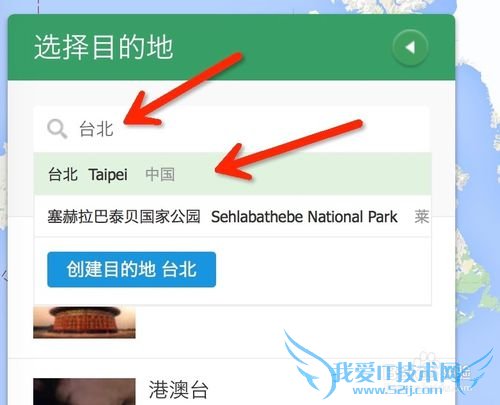Click the 中国 label in Taipei row
The image size is (500, 405).
click(x=160, y=174)
